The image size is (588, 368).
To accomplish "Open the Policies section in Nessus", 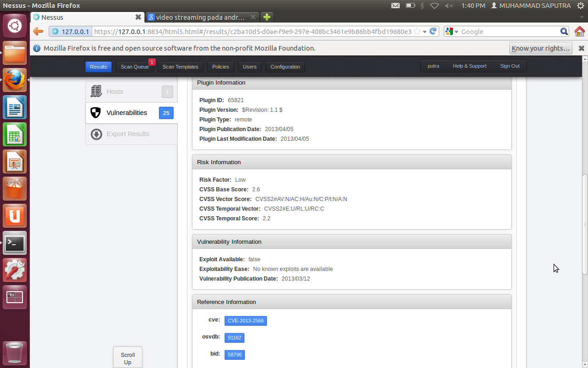I will (x=220, y=67).
